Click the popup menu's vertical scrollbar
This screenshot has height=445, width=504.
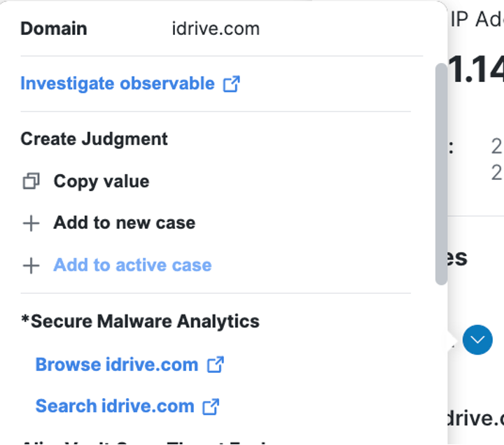[441, 174]
